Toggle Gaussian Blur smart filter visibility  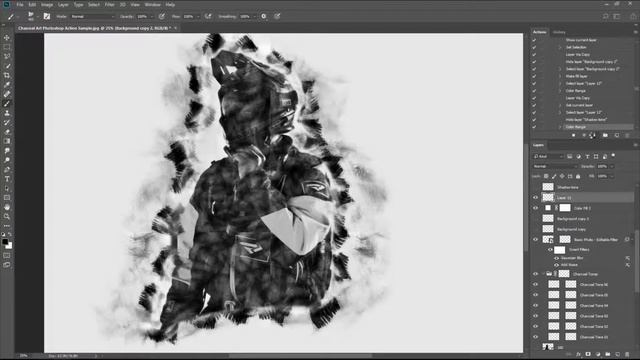(x=556, y=258)
